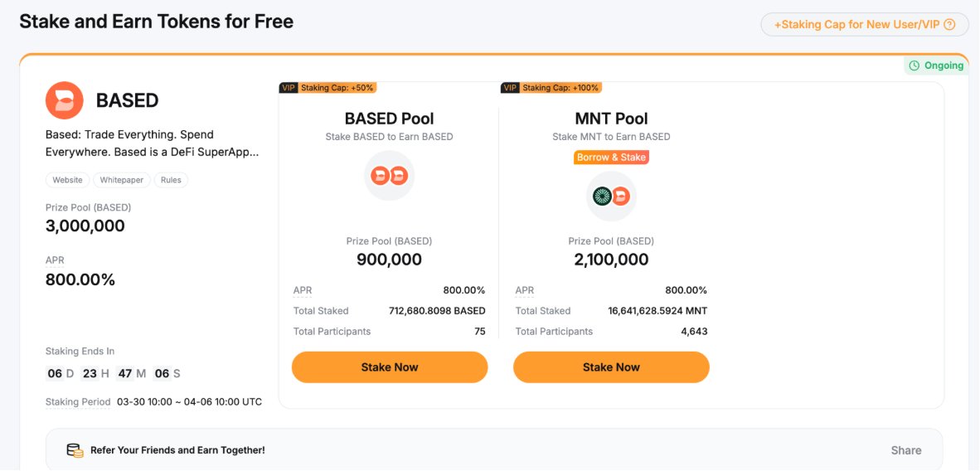Screen dimensions: 980x471
Task: Click the VIP badge on MNT Pool
Action: (x=510, y=88)
